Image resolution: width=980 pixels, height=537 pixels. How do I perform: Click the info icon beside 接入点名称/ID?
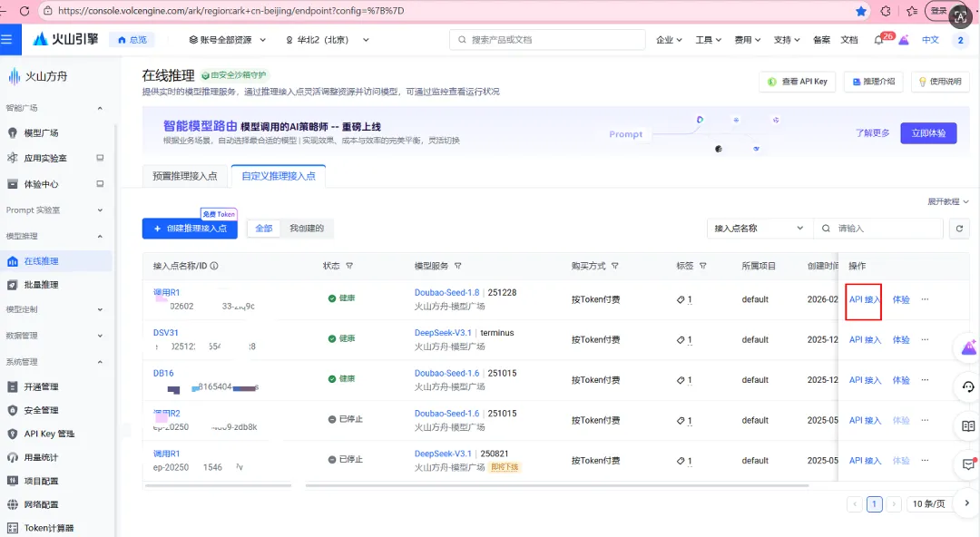pyautogui.click(x=214, y=266)
